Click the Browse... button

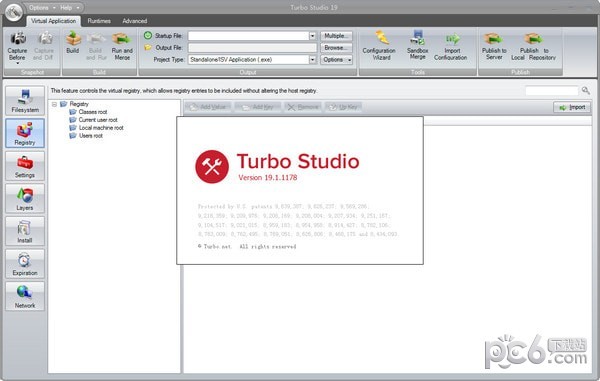click(x=336, y=47)
